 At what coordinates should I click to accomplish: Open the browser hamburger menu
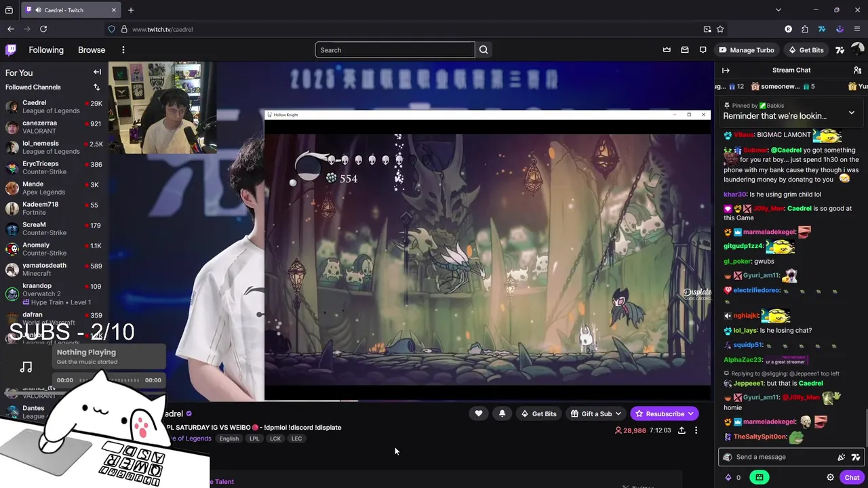point(857,29)
